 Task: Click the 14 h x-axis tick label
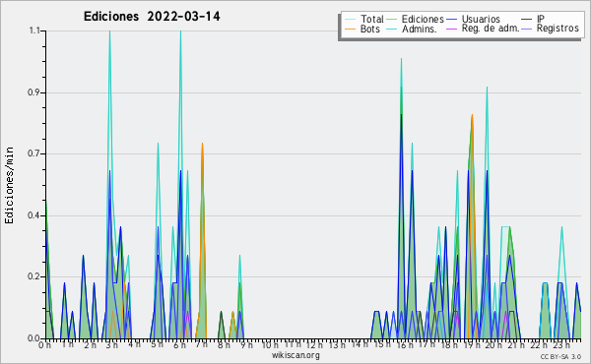point(360,344)
